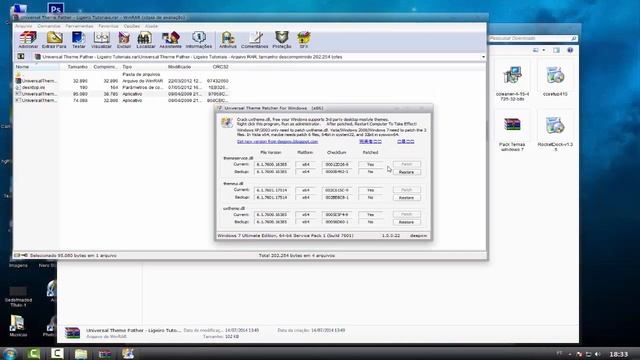The image size is (640, 360).
Task: Click Patch button for uxtheme.dll
Action: click(x=406, y=214)
